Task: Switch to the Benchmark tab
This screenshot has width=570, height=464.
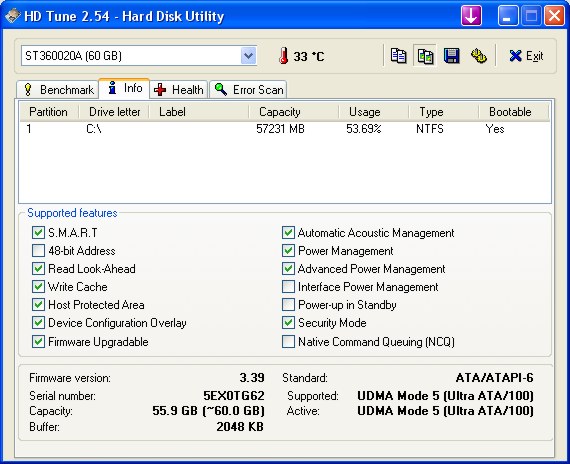Action: pos(58,89)
